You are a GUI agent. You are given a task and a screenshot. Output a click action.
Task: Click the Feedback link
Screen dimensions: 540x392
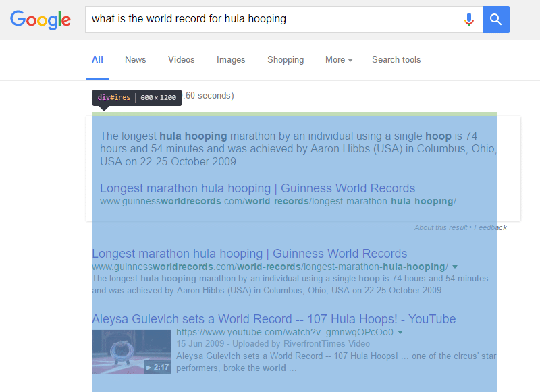(x=491, y=227)
